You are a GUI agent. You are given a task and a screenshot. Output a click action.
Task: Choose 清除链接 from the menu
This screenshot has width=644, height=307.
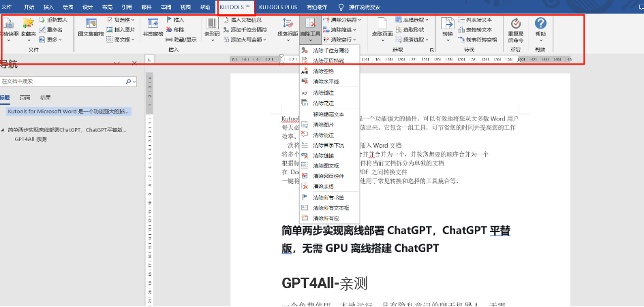(x=330, y=156)
